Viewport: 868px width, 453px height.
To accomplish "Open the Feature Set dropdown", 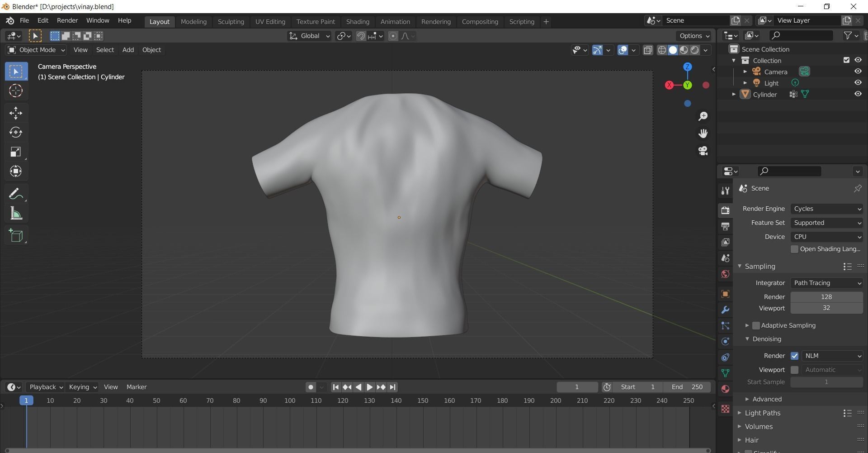I will 826,223.
